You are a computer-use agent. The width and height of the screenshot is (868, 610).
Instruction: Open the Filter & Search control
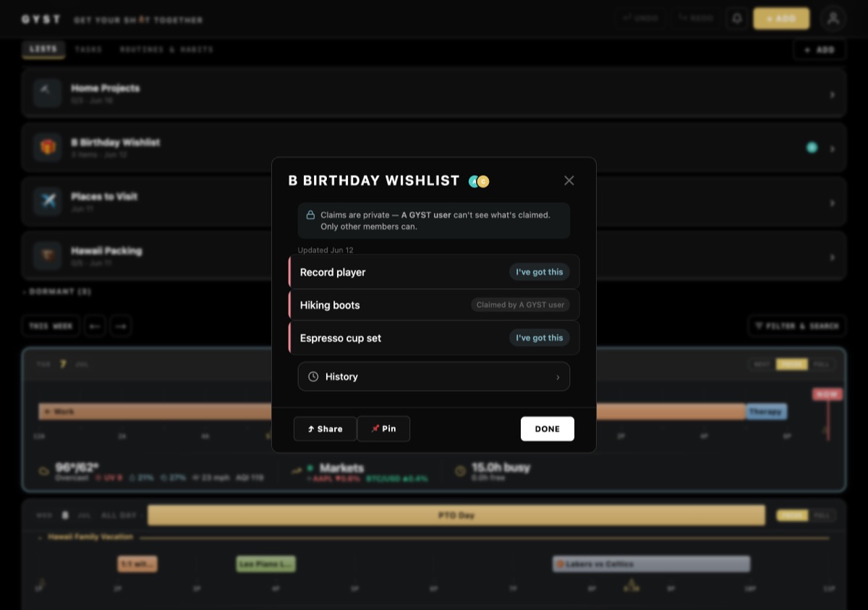coord(796,326)
